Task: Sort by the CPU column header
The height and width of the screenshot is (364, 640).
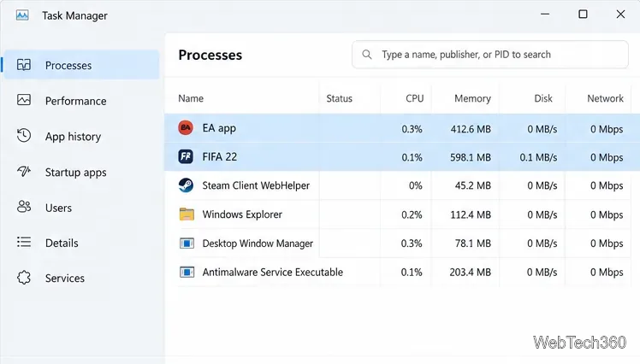Action: point(415,98)
